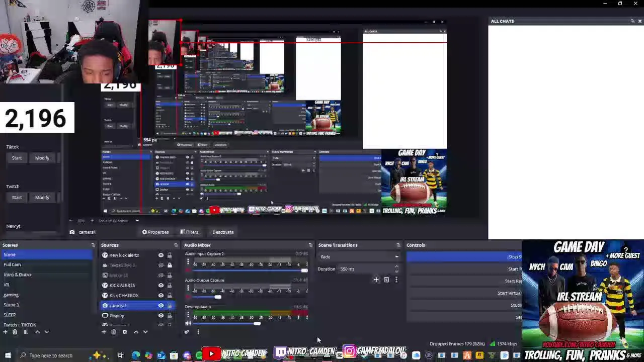The height and width of the screenshot is (362, 644).
Task: Start the Tiktok output
Action: pyautogui.click(x=17, y=158)
